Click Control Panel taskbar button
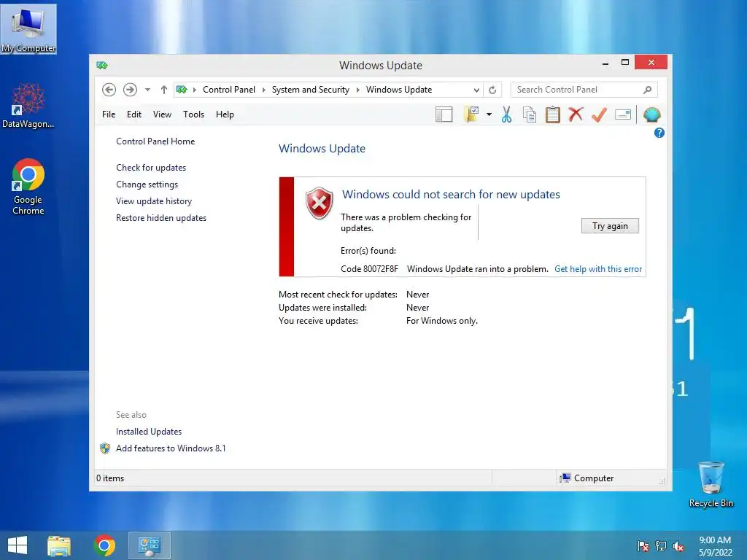This screenshot has height=560, width=747. [x=150, y=545]
